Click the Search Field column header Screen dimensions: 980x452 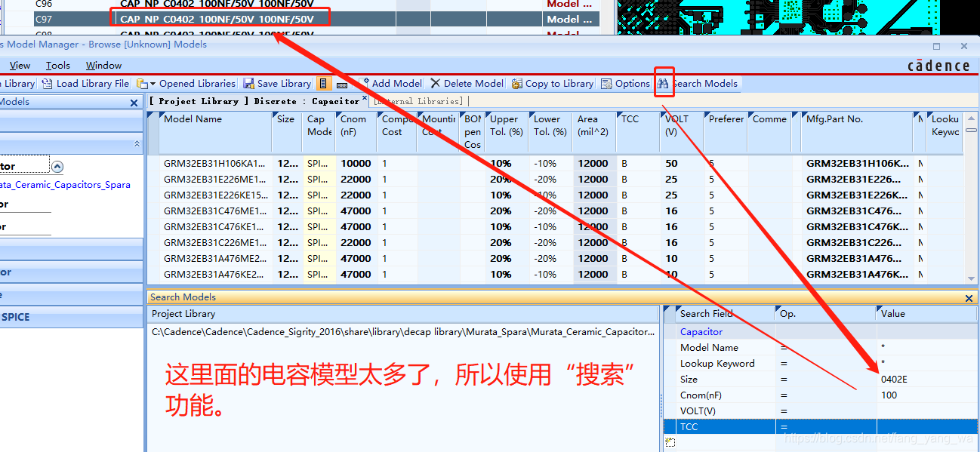click(x=725, y=314)
